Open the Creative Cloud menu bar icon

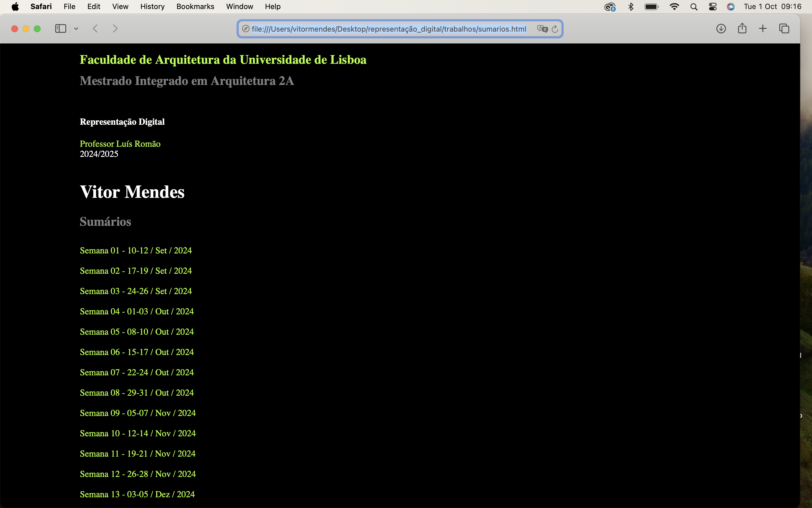point(610,7)
